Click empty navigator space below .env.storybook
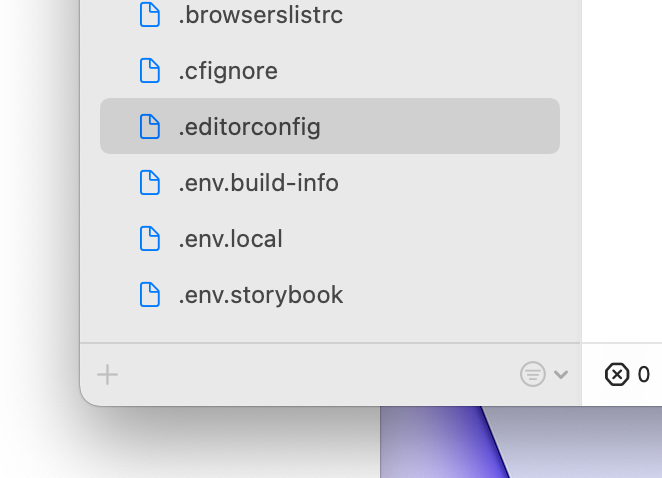This screenshot has width=662, height=478. click(x=330, y=326)
